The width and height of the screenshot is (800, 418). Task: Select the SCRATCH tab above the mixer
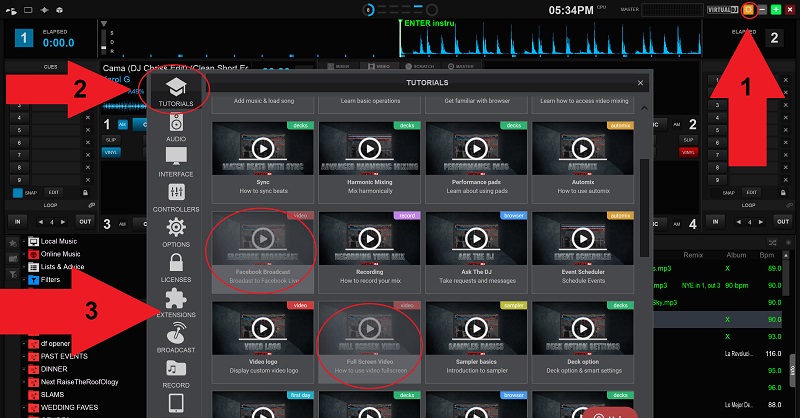pos(419,66)
